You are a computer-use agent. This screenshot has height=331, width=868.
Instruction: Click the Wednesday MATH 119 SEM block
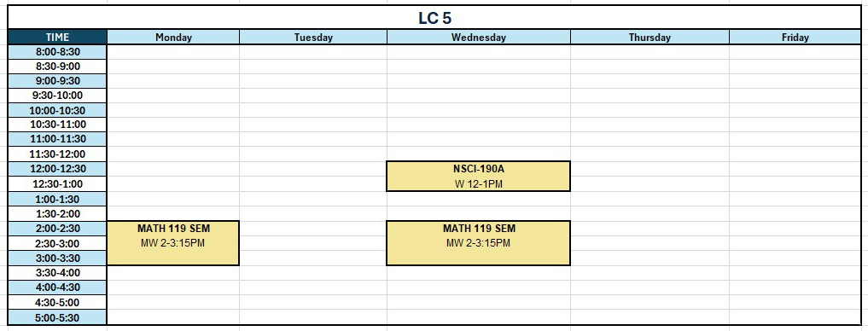[478, 243]
